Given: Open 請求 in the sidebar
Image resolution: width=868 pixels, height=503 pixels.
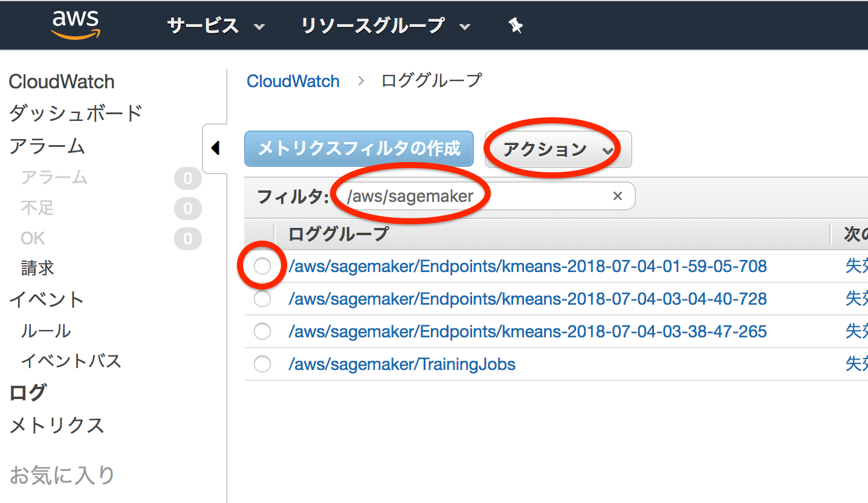Looking at the screenshot, I should [x=37, y=268].
